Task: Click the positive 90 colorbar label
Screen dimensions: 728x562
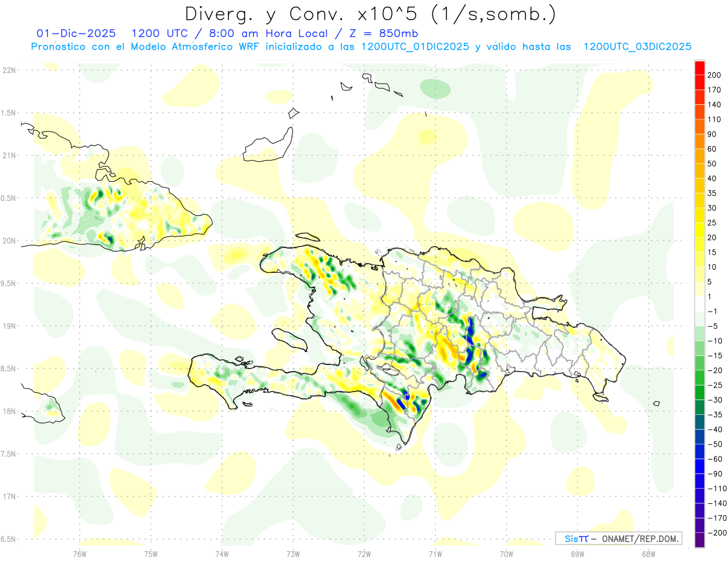Action: pos(712,135)
